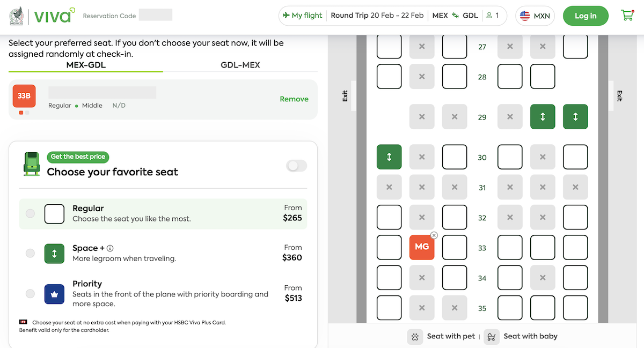Screen dimensions: 644x348
Task: Click the Seat with pet legend icon
Action: (x=414, y=336)
